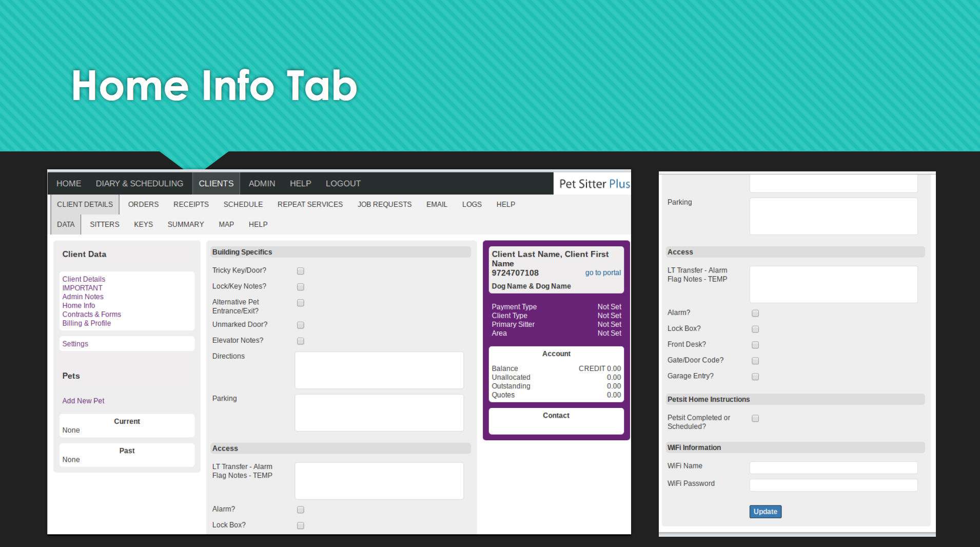The height and width of the screenshot is (547, 980).
Task: Open the Admin Notes link
Action: [83, 297]
